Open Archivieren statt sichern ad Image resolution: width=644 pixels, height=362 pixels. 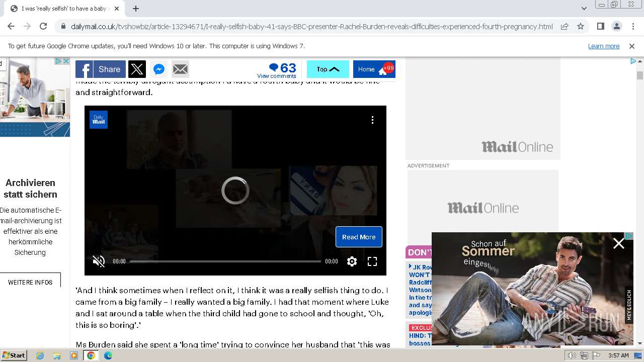tap(30, 189)
